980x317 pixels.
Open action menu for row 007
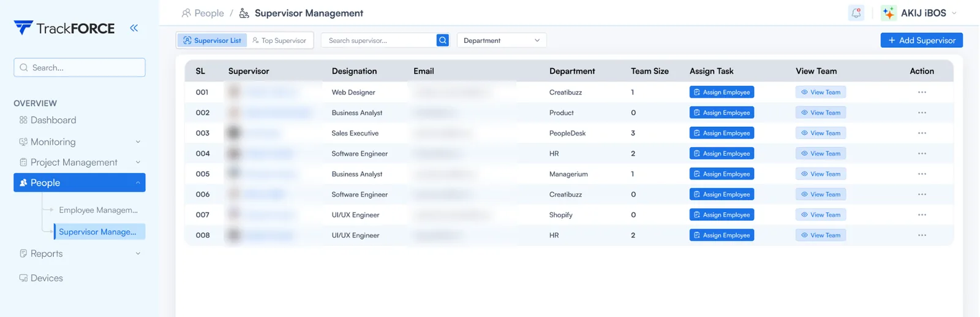pos(922,215)
